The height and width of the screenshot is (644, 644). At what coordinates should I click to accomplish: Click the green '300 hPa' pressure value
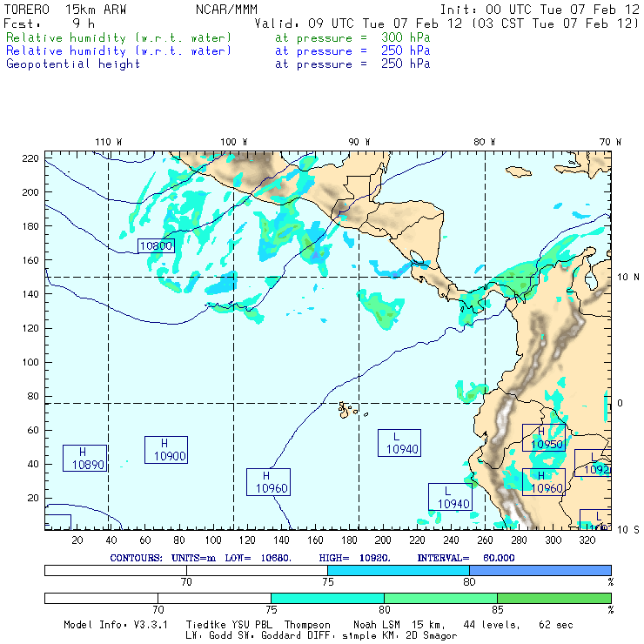(x=406, y=37)
